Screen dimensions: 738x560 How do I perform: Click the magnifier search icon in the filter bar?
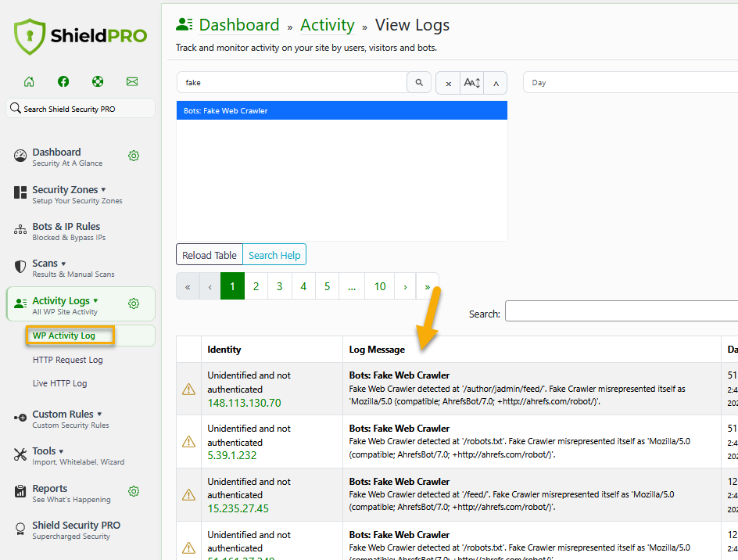click(x=419, y=82)
